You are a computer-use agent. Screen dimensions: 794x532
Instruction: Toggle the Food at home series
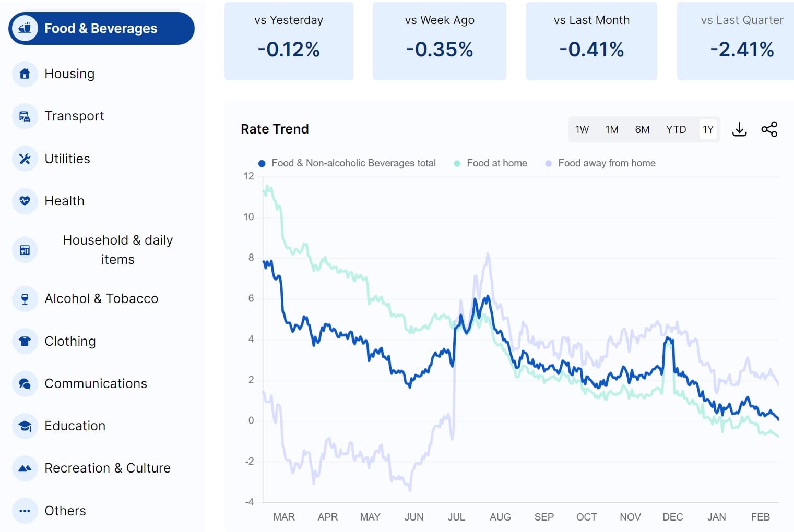tap(490, 163)
